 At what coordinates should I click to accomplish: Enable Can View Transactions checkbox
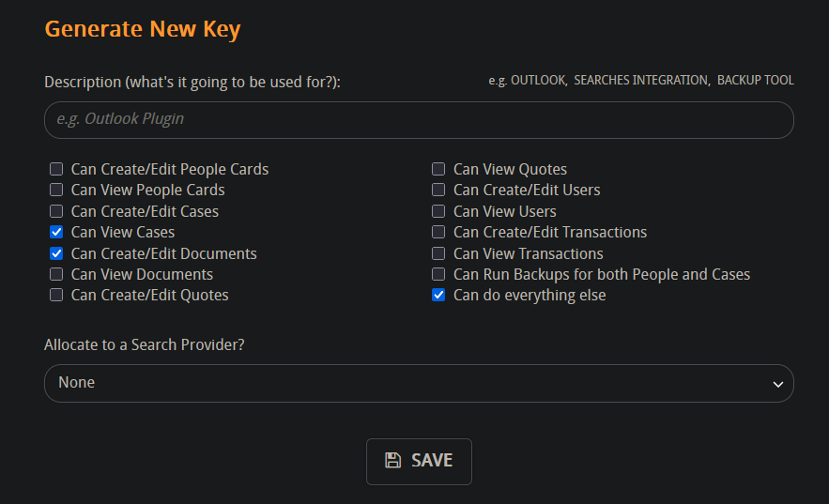tap(438, 253)
